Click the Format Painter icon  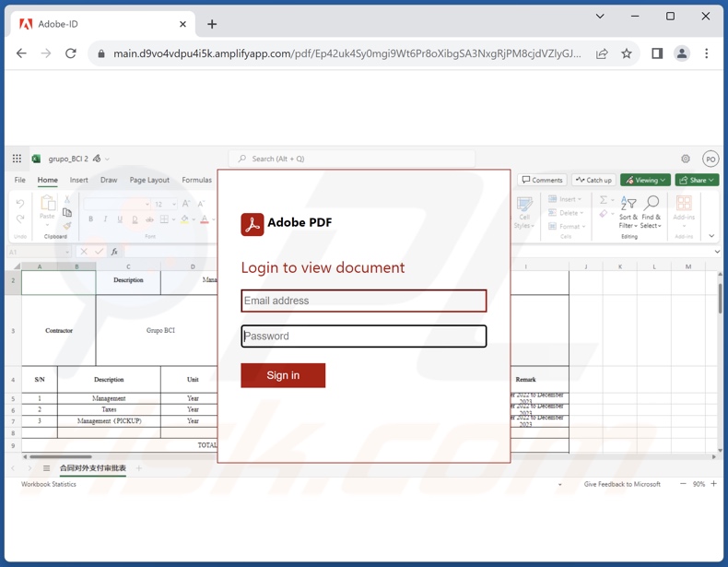[x=67, y=226]
